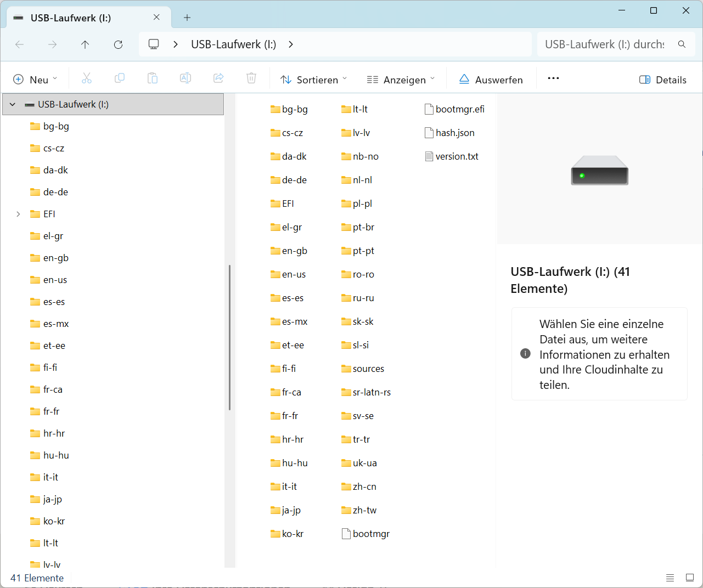Click the Auswerfen button
Viewport: 703px width, 588px height.
click(x=491, y=80)
